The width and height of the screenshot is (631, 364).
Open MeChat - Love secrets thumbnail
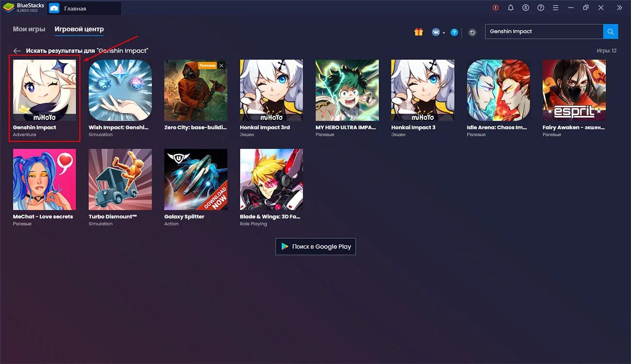(44, 180)
